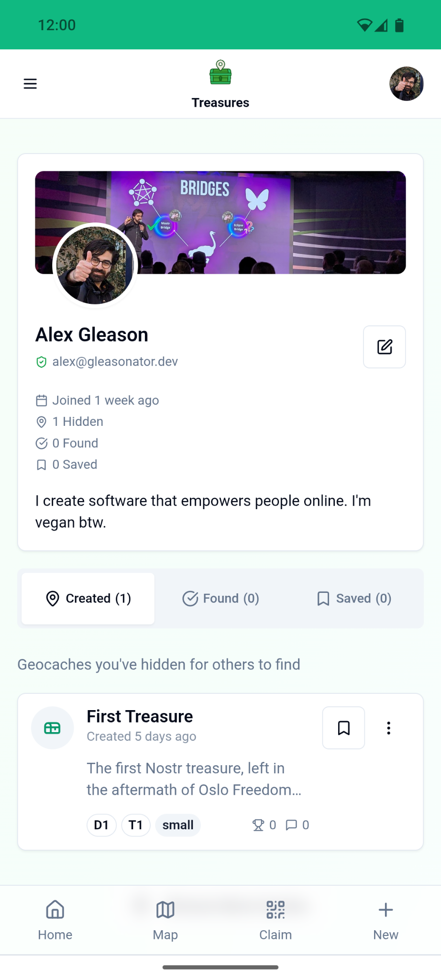
Task: View Alex Gleason's large profile picture
Action: [95, 266]
